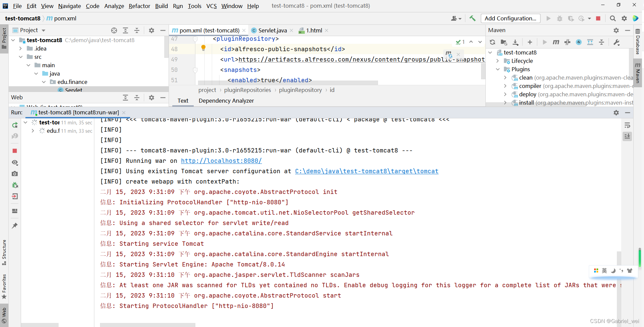Open the Build menu

[x=162, y=6]
